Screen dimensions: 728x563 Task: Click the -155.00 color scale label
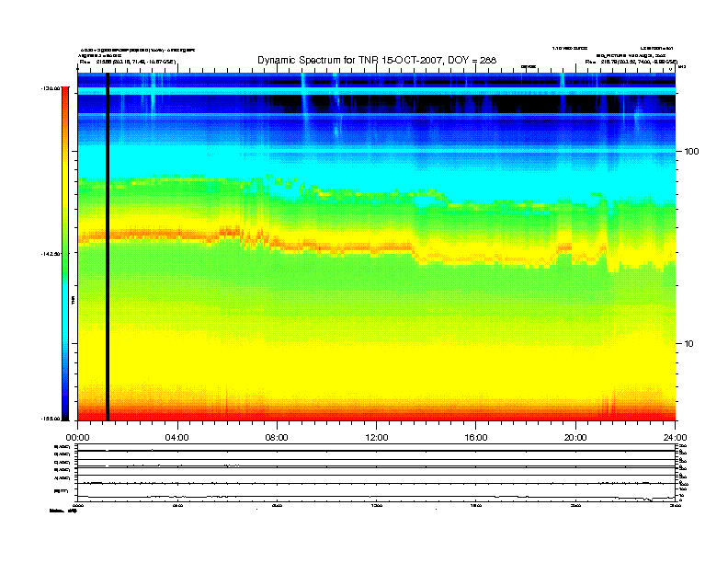51,419
